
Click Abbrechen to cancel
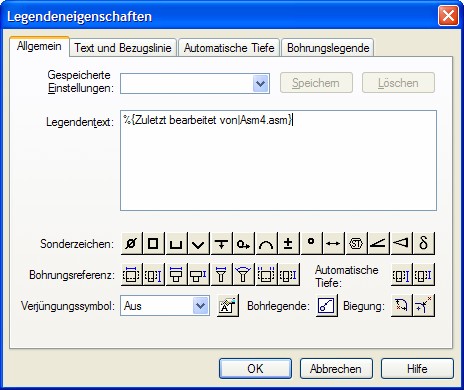point(336,369)
